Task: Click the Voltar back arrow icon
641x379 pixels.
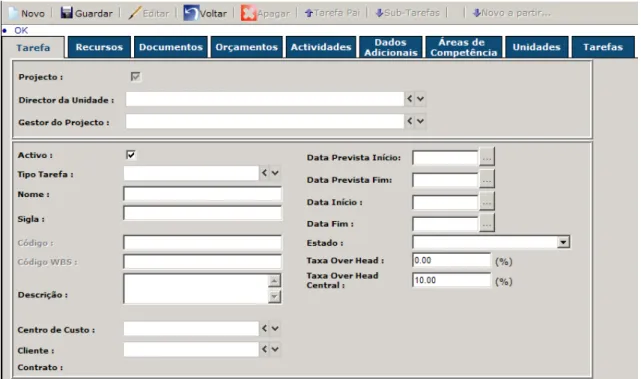Action: (x=191, y=13)
